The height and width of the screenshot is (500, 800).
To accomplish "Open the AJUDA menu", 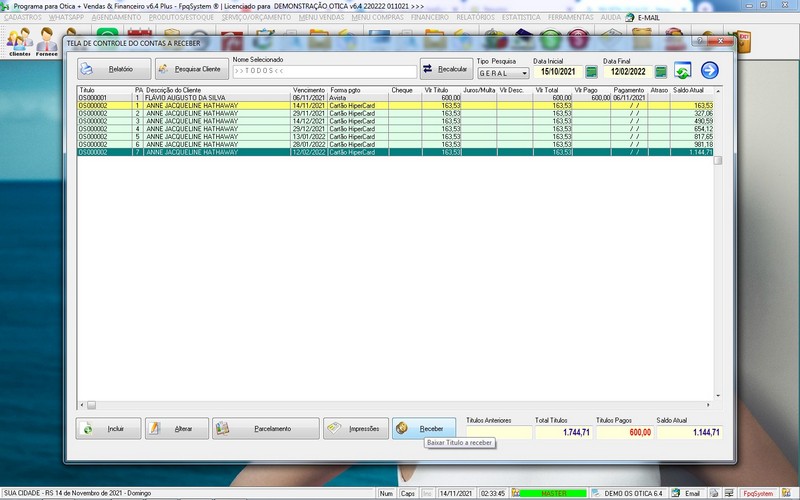I will [x=611, y=17].
